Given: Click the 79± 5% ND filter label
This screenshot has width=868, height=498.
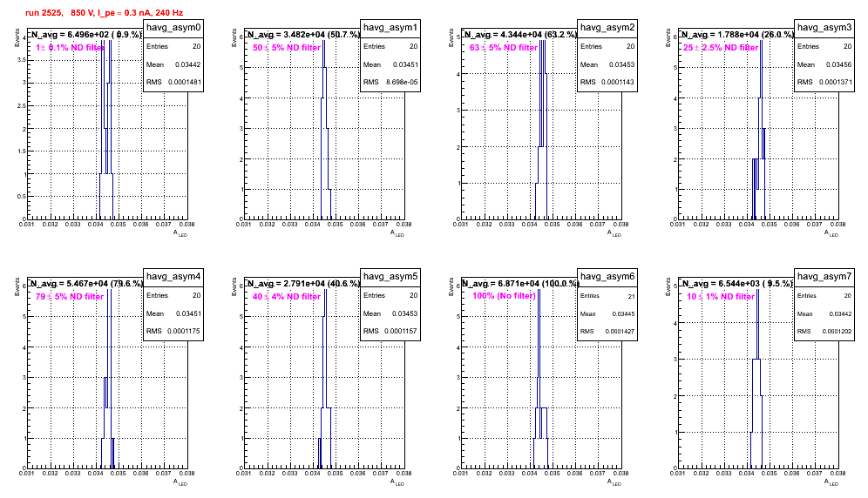Looking at the screenshot, I should coord(70,297).
